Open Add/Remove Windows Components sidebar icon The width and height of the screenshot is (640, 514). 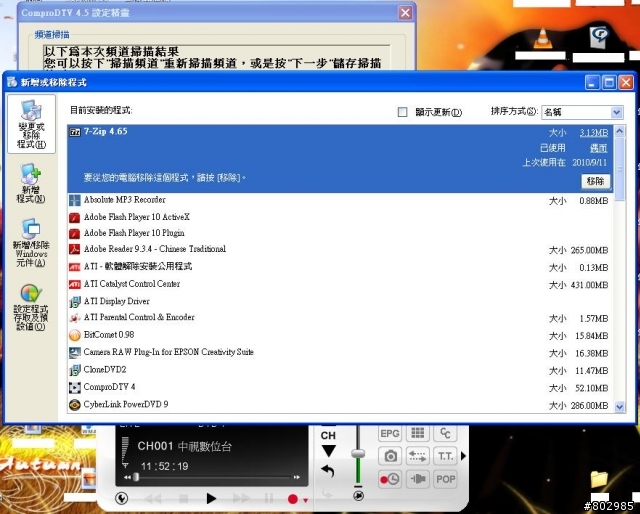(31, 243)
